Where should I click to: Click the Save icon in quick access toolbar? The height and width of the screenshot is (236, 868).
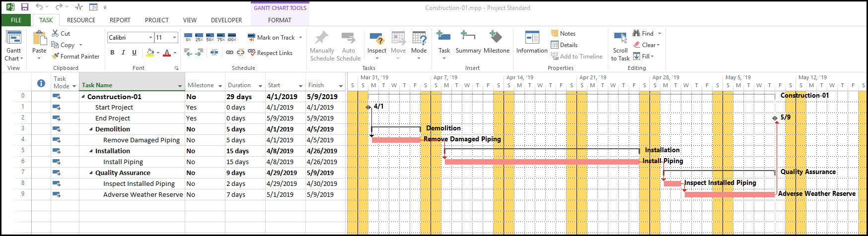coord(24,7)
